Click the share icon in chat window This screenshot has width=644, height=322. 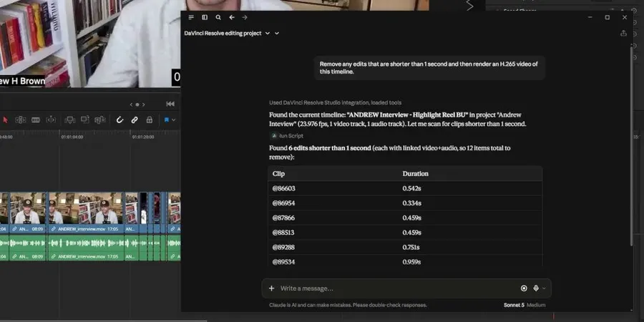(x=623, y=33)
